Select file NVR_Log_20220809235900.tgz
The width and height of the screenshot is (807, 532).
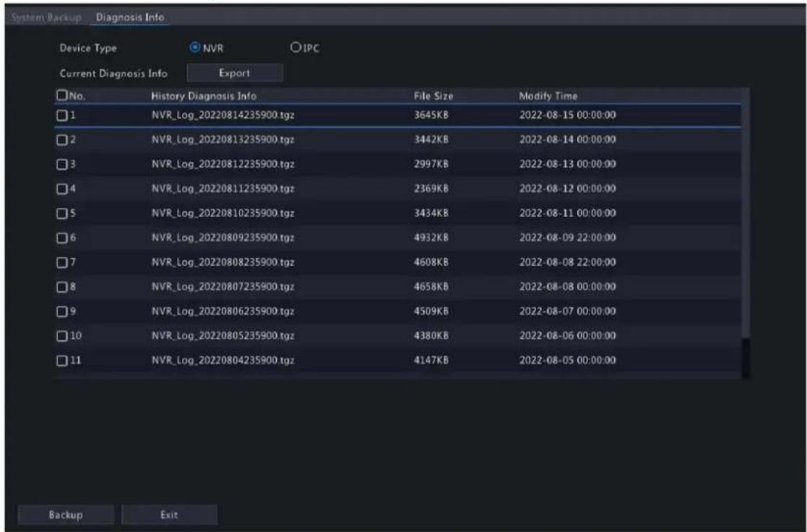223,238
